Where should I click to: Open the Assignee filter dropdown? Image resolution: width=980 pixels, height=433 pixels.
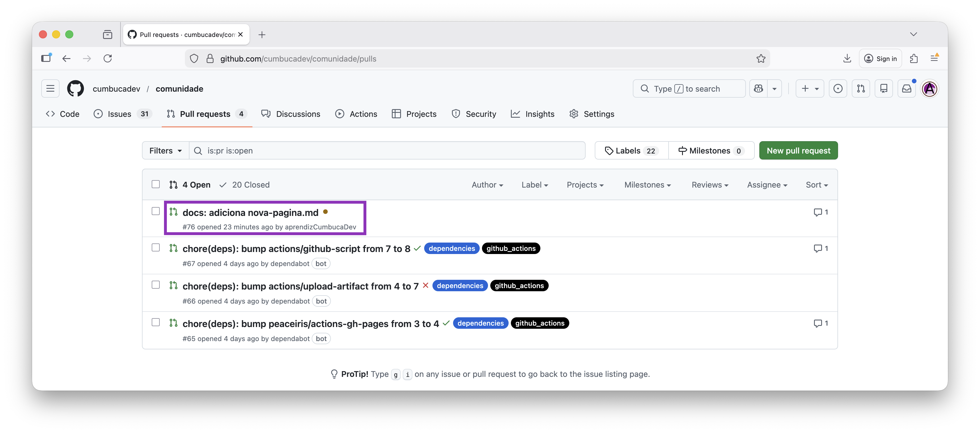click(767, 185)
